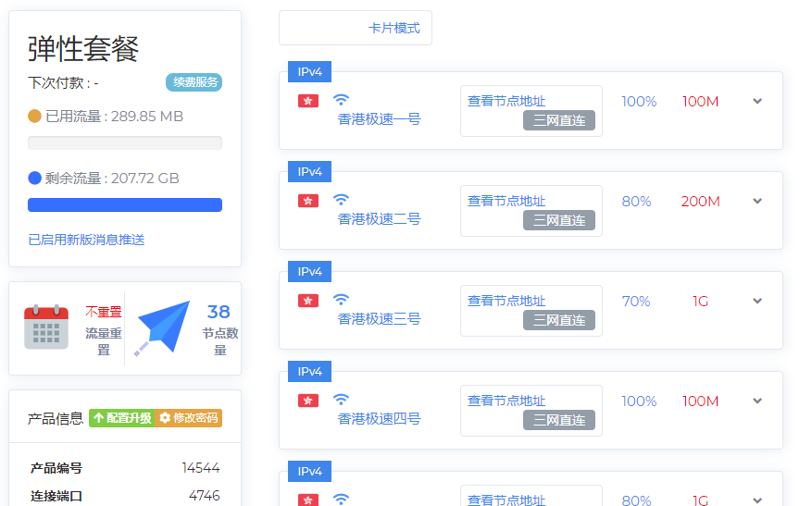Expand the 香港极速四号 node chevron
Screen dimensions: 812x506
(757, 401)
